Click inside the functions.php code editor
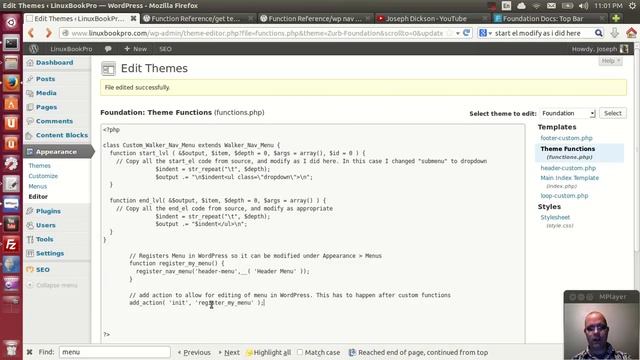Image resolution: width=640 pixels, height=360 pixels. pos(313,233)
